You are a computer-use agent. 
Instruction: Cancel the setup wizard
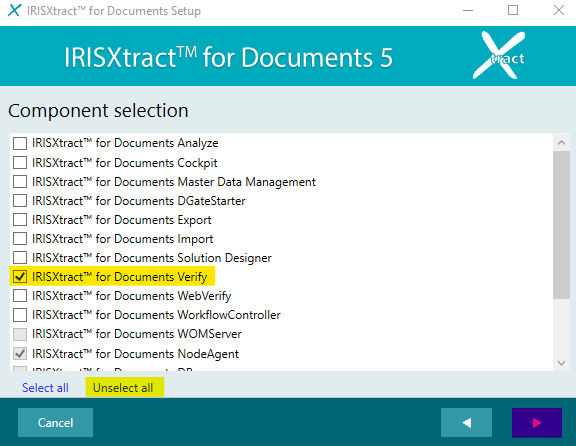tap(55, 422)
